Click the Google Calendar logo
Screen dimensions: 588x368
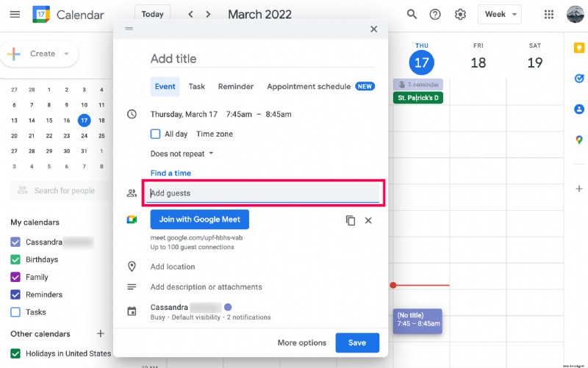coord(41,15)
